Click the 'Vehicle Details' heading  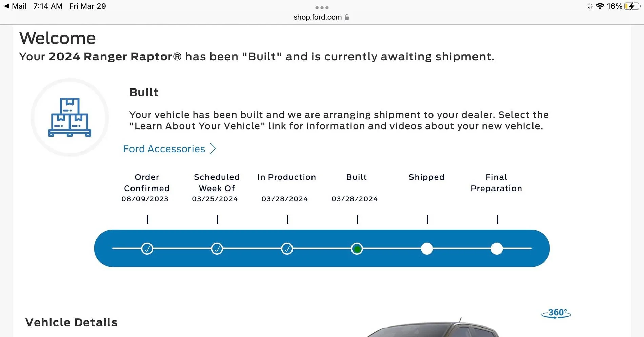72,322
